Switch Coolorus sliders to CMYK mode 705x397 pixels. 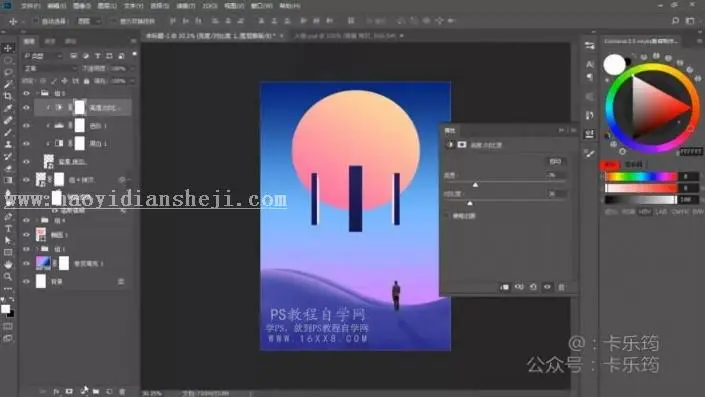[x=679, y=212]
